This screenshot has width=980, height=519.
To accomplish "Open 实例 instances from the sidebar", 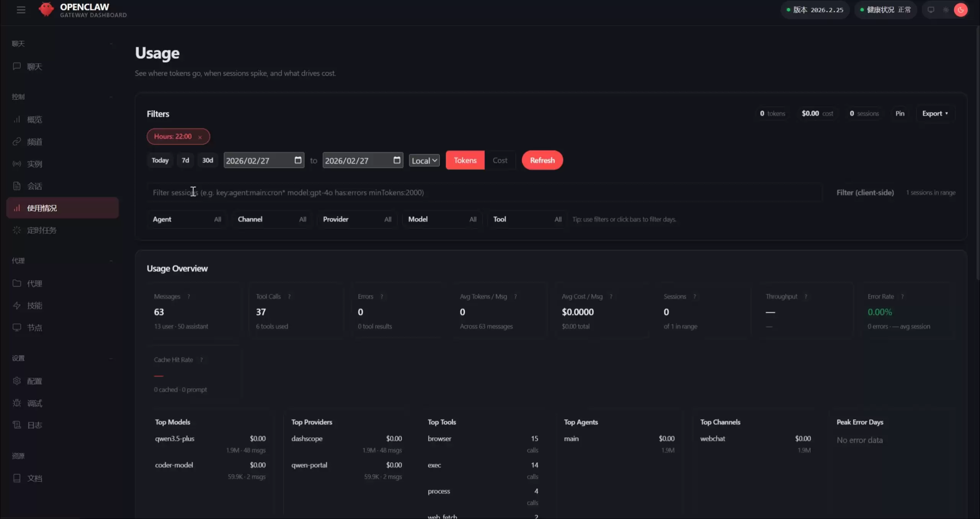I will pos(34,164).
